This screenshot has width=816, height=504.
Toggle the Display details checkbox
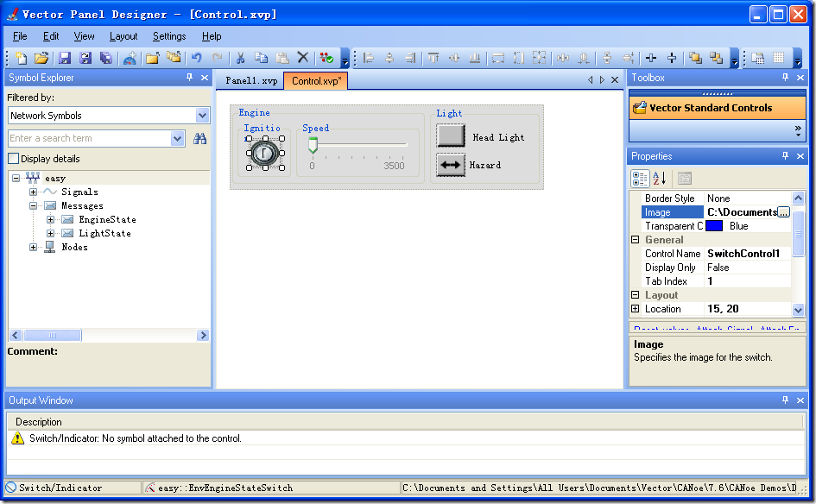(x=14, y=159)
